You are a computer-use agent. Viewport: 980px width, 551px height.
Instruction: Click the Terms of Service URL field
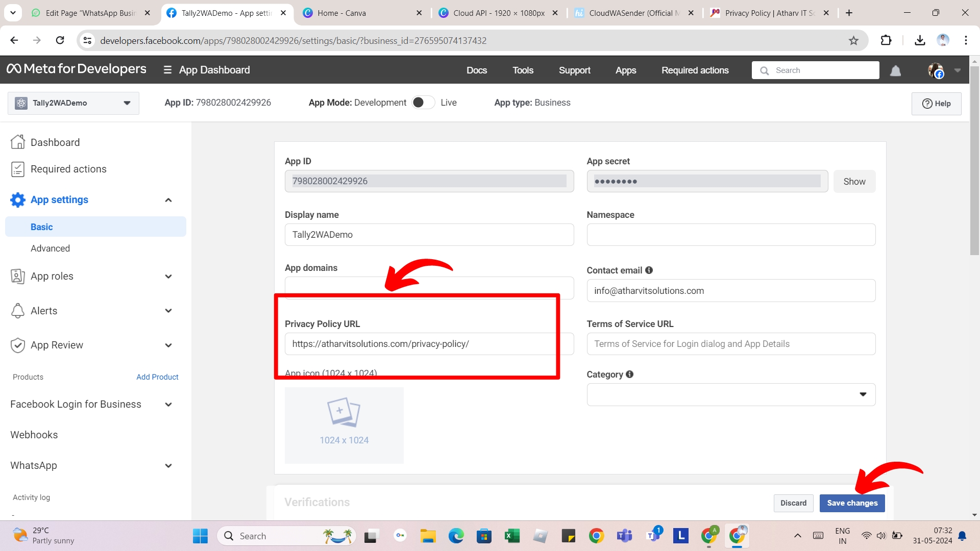point(731,344)
